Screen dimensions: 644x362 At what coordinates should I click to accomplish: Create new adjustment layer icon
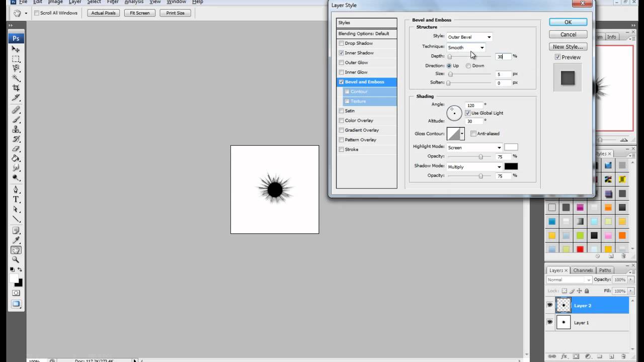click(x=588, y=356)
